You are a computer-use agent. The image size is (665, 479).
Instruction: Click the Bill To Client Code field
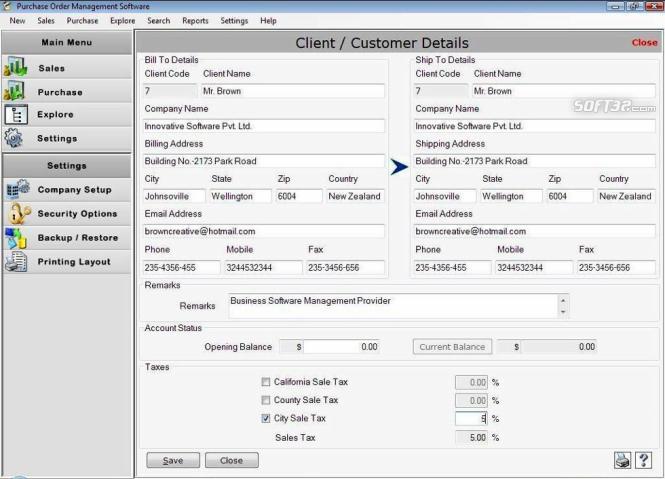click(x=170, y=91)
